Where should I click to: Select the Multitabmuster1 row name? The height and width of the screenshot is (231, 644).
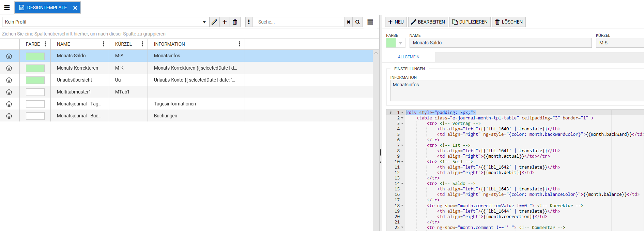(74, 92)
